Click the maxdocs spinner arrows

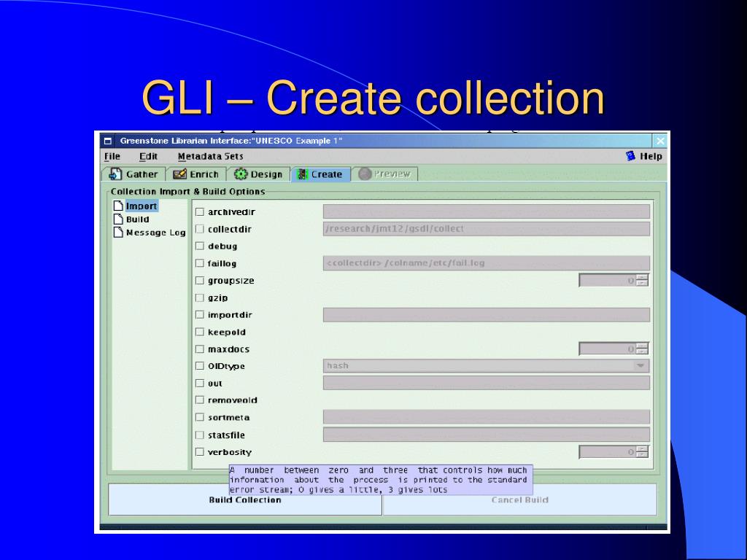pyautogui.click(x=642, y=349)
